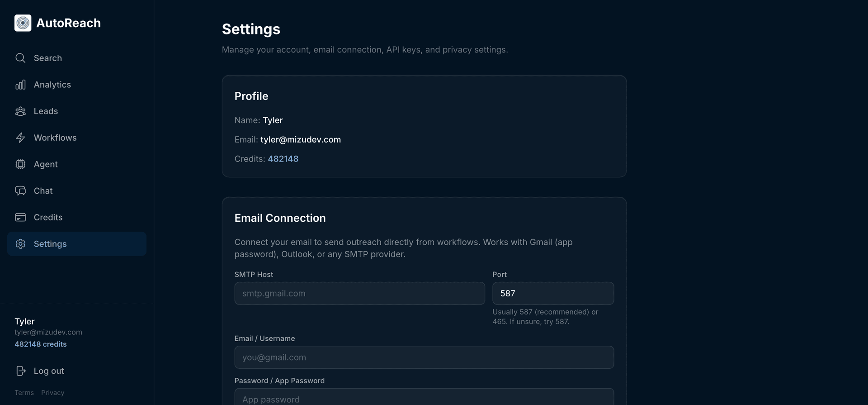Click the Leads people icon
The height and width of the screenshot is (405, 868).
pos(20,111)
